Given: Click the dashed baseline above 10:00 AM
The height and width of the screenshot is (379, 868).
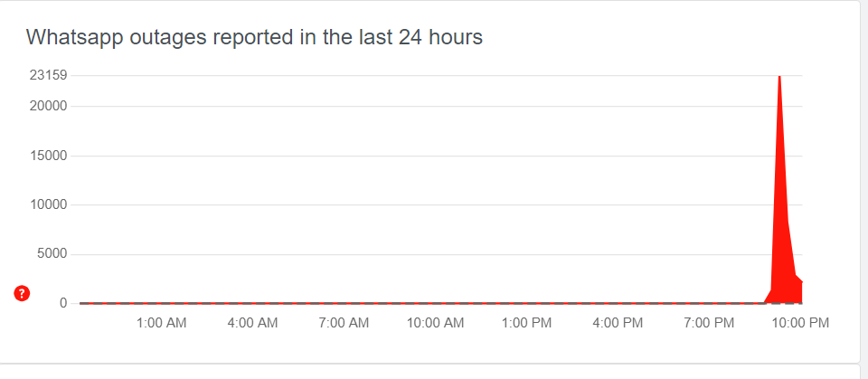Looking at the screenshot, I should tap(435, 304).
